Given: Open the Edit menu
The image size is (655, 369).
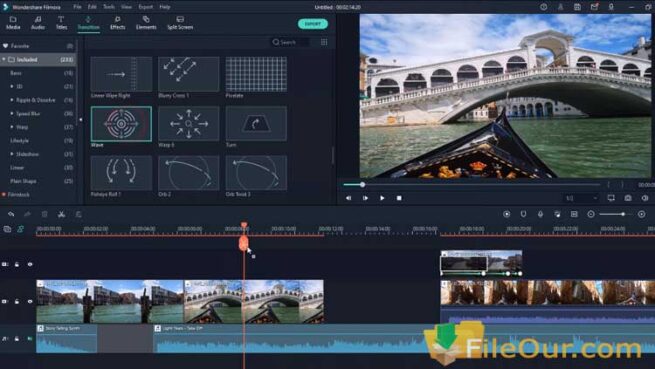Looking at the screenshot, I should [92, 7].
